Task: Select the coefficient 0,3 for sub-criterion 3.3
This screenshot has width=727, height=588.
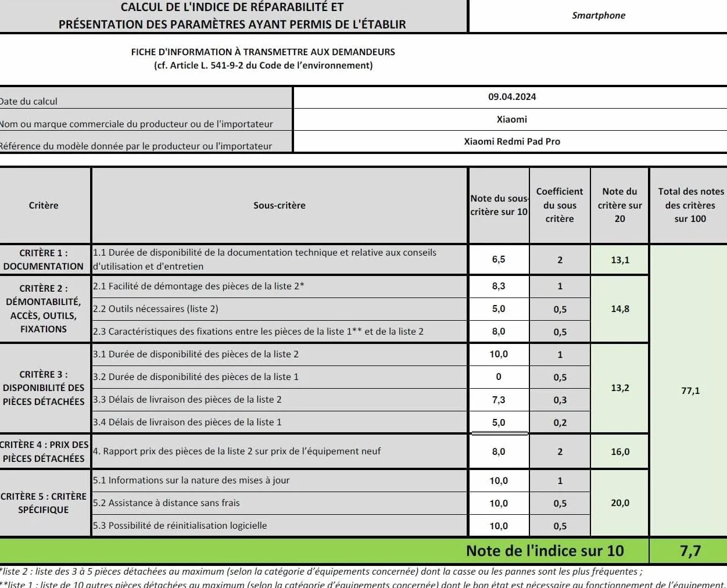Action: click(x=560, y=400)
